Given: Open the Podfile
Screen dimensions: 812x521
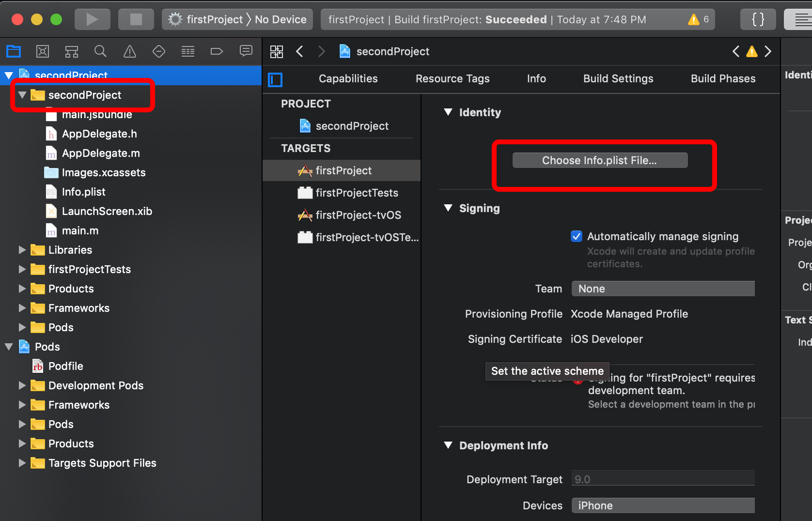Looking at the screenshot, I should click(65, 366).
